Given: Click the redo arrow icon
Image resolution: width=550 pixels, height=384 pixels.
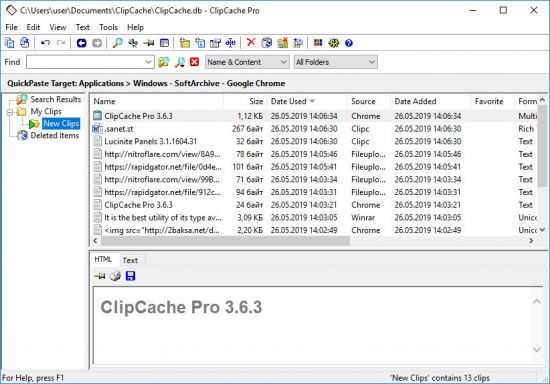Looking at the screenshot, I should pos(61,43).
